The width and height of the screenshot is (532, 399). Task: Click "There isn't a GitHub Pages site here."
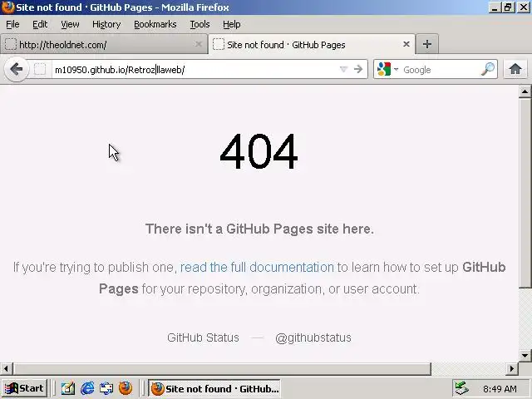(x=259, y=229)
